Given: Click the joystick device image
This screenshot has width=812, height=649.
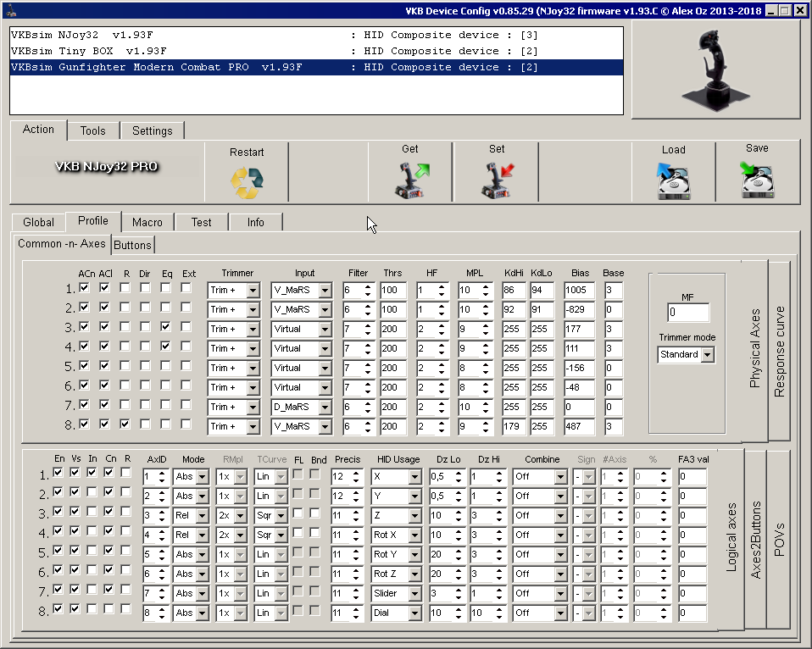Looking at the screenshot, I should 715,70.
